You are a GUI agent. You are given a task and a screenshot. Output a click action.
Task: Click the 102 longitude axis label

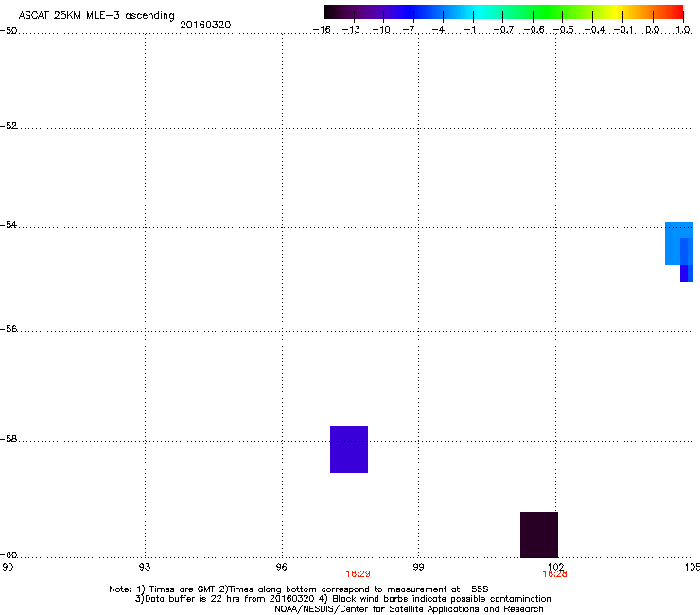click(555, 567)
